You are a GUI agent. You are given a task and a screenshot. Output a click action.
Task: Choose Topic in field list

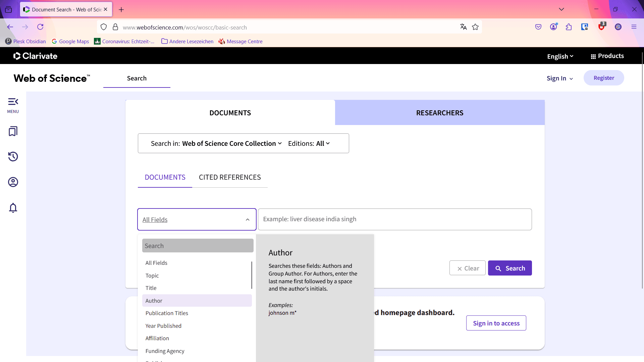pos(197,276)
